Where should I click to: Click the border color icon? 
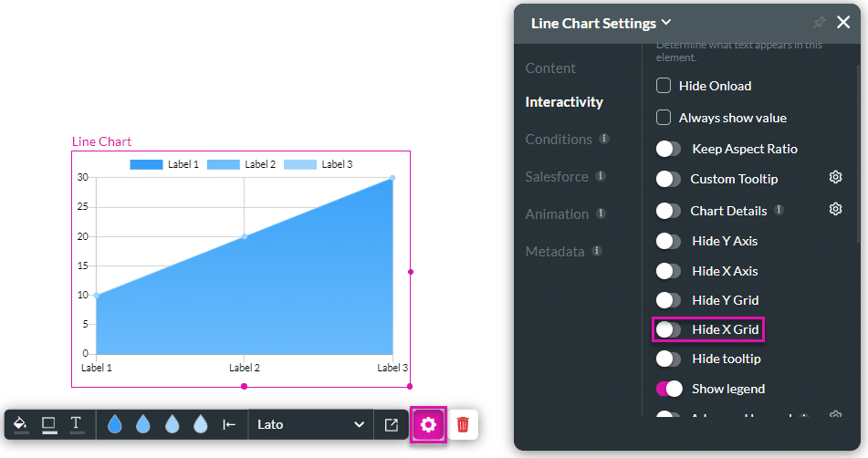tap(48, 424)
